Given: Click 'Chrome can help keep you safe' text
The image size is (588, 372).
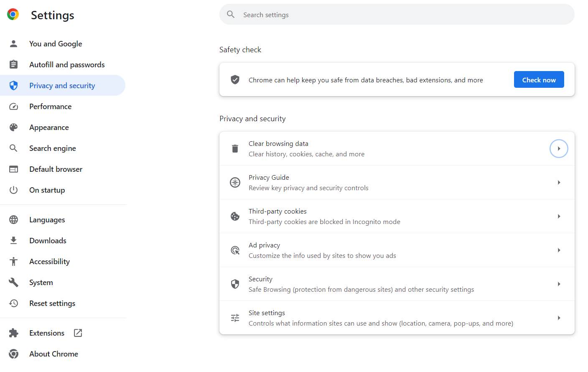Looking at the screenshot, I should tap(366, 80).
